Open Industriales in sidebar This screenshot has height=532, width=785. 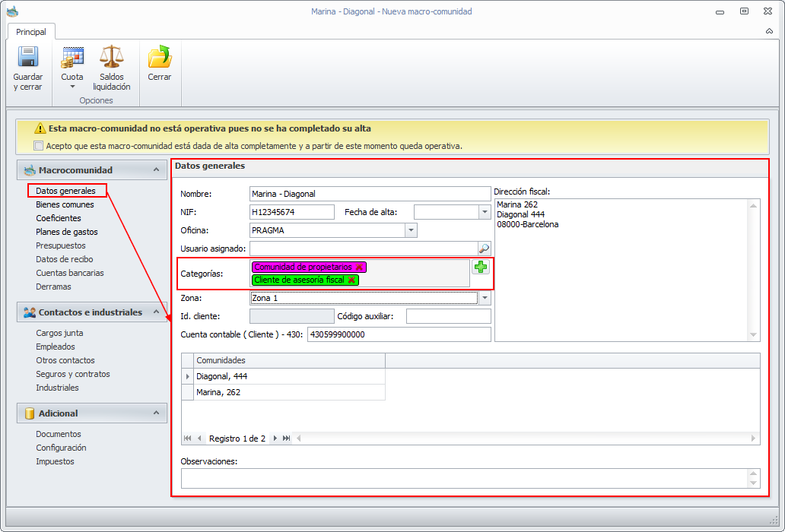click(57, 388)
